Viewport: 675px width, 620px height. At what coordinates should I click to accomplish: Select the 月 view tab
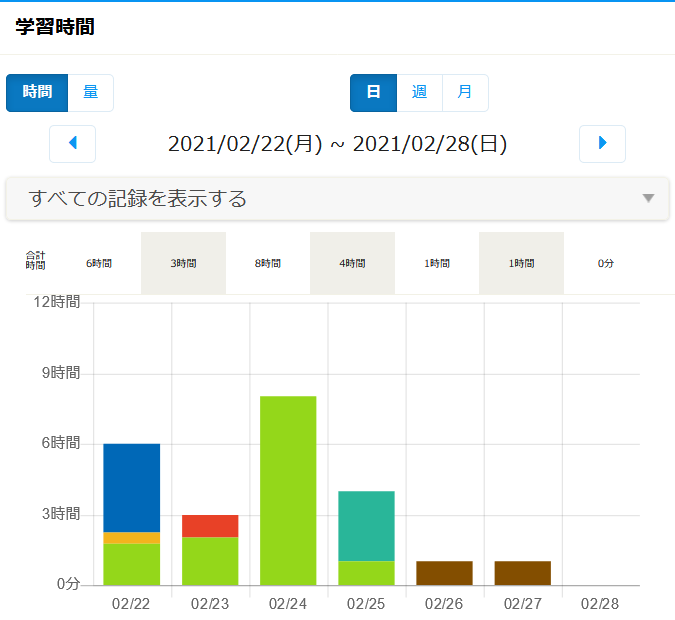[465, 92]
